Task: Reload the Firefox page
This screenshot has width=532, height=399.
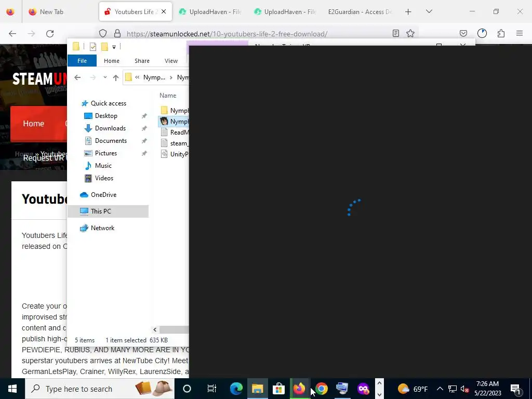Action: click(50, 33)
